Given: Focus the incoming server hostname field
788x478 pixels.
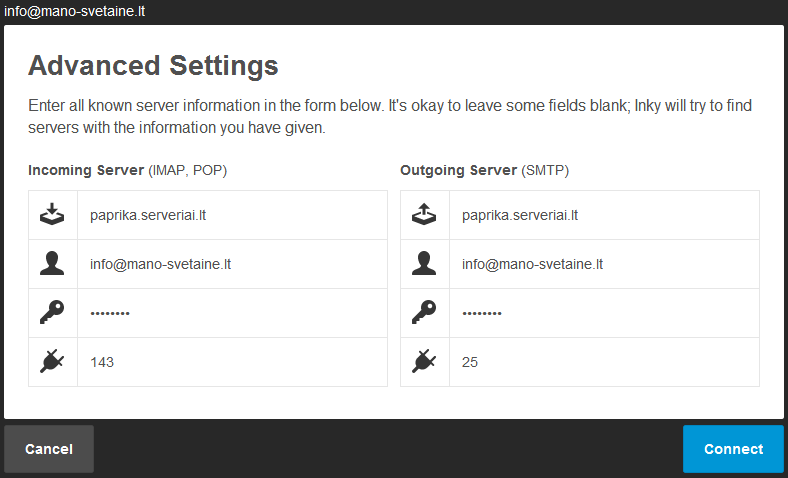Looking at the screenshot, I should tap(232, 215).
